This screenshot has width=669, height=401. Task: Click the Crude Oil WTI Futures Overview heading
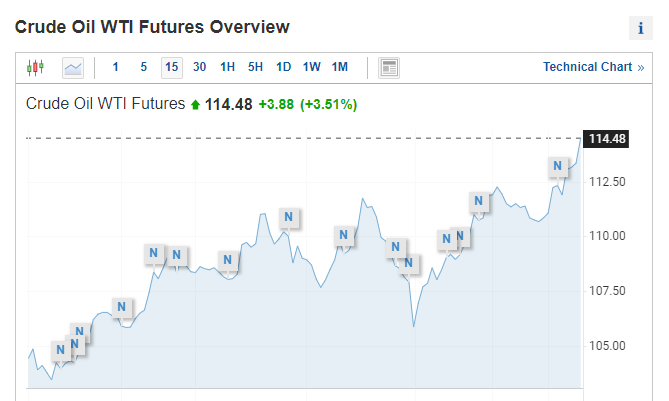pyautogui.click(x=153, y=27)
